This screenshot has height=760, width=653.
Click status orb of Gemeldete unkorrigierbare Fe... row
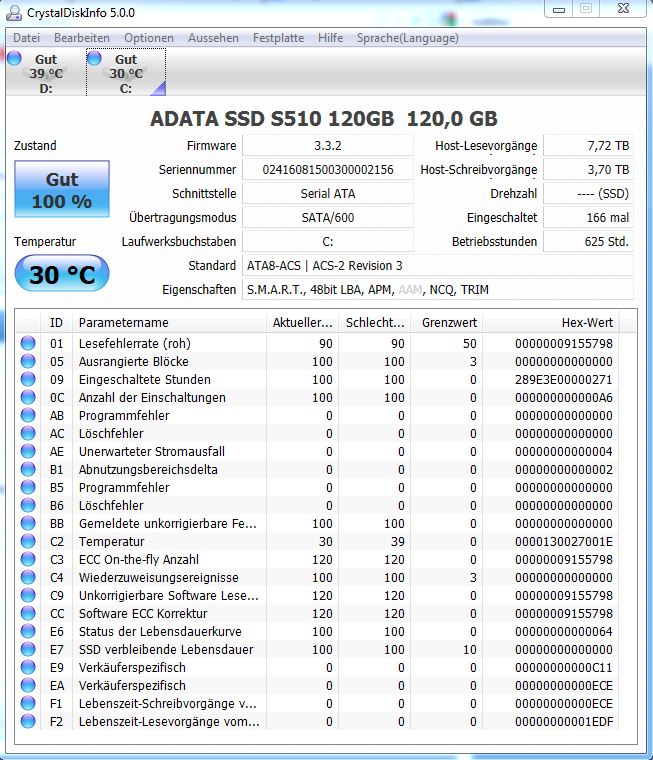point(28,523)
